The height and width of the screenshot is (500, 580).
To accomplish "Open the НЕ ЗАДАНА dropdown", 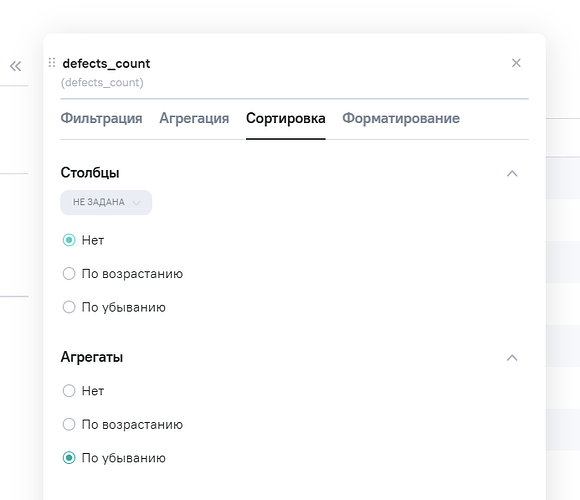I will (106, 202).
